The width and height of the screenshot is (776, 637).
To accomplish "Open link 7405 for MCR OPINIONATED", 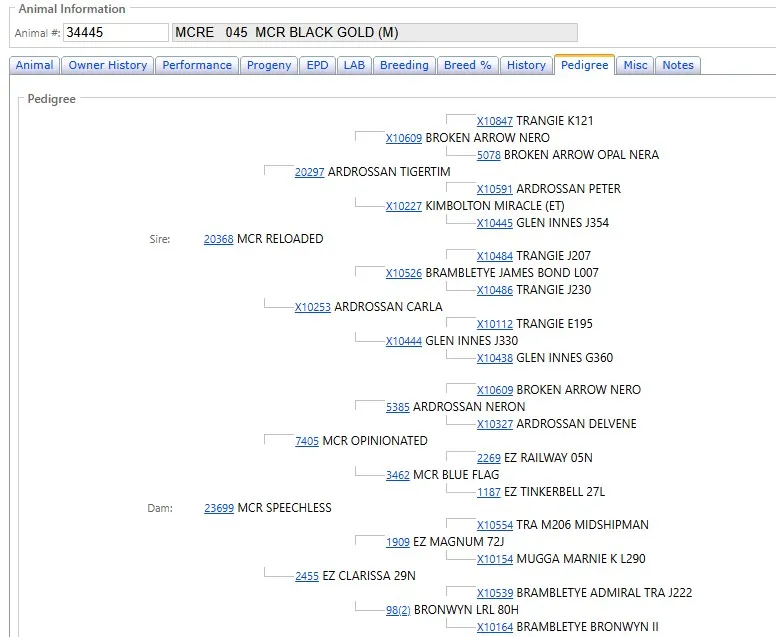I will 306,441.
